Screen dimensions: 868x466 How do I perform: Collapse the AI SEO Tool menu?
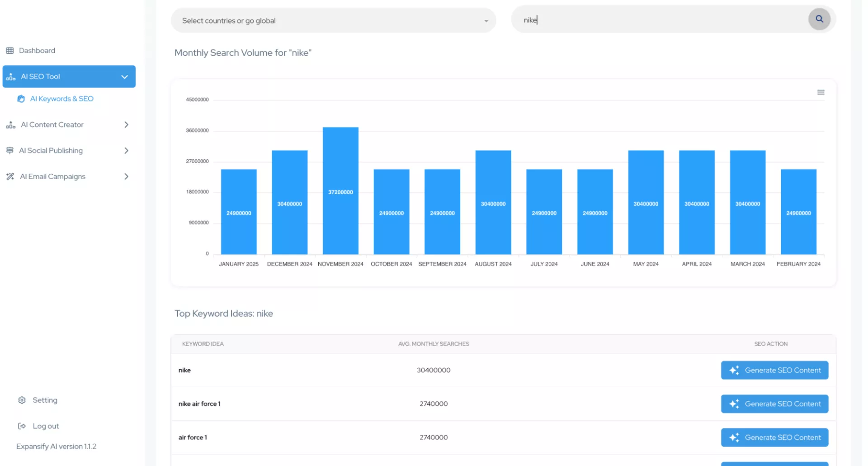click(x=124, y=77)
